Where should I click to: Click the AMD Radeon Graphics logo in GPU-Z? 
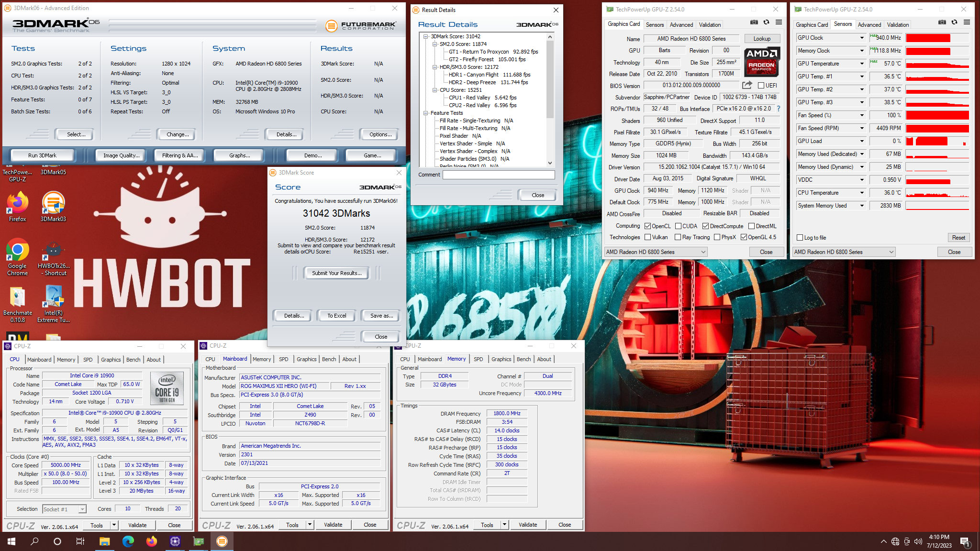pyautogui.click(x=761, y=62)
